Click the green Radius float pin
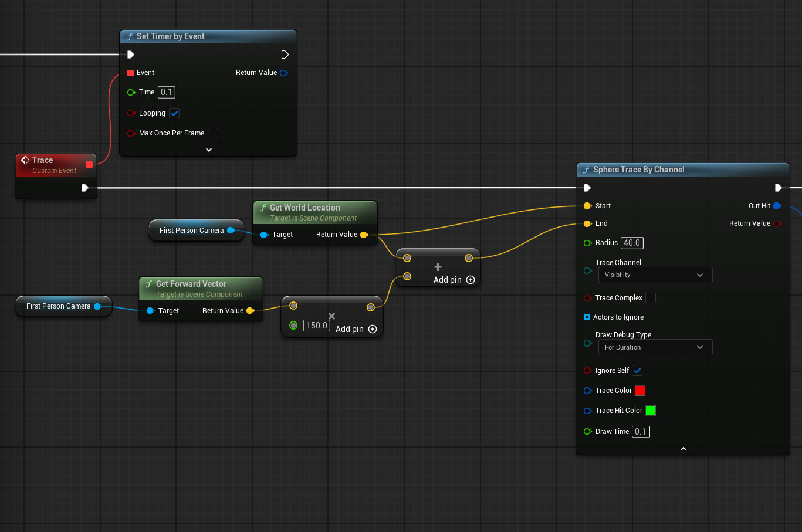Image resolution: width=802 pixels, height=532 pixels. pos(587,243)
